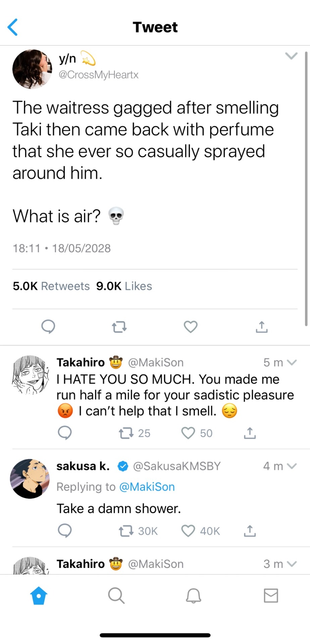Reply to the main y/n tweet
The image size is (310, 644).
48,326
